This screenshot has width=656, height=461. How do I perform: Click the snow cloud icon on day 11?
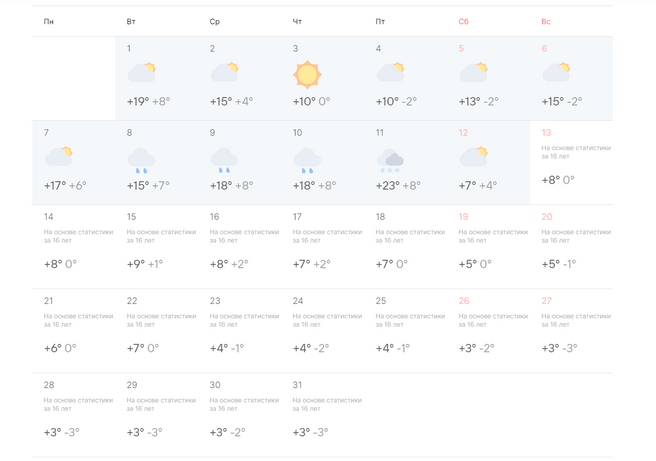point(390,160)
